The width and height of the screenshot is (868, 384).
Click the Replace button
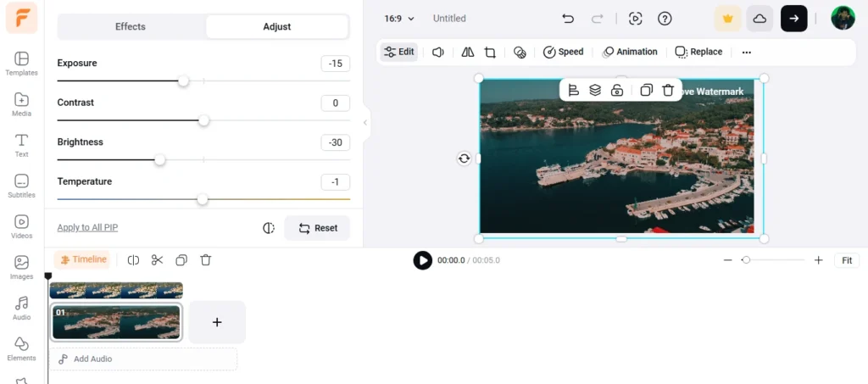[698, 52]
